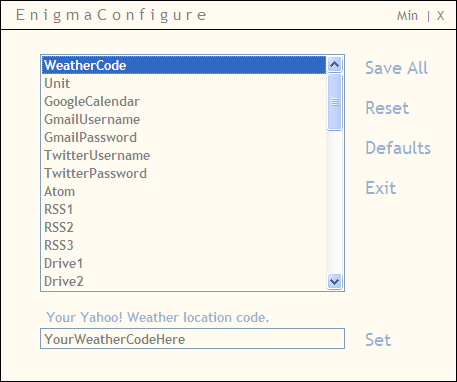Minimize window using Min
Screen dimensions: 457x382
click(x=407, y=16)
